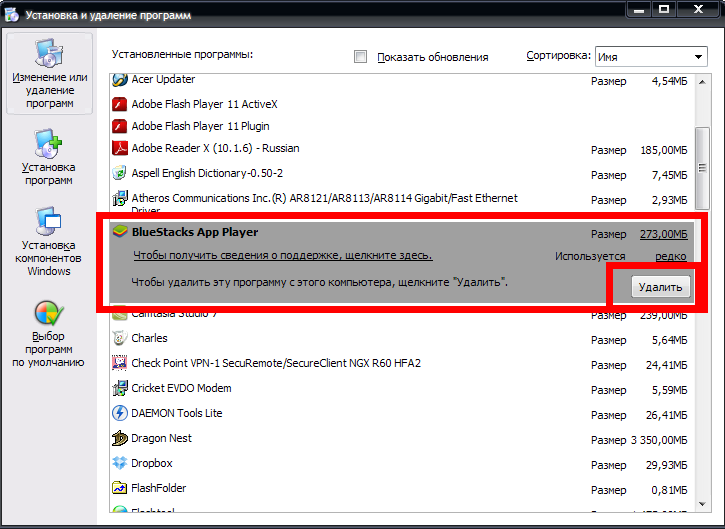Click the Adobe Reader X program icon
725x529 pixels.
tap(120, 149)
